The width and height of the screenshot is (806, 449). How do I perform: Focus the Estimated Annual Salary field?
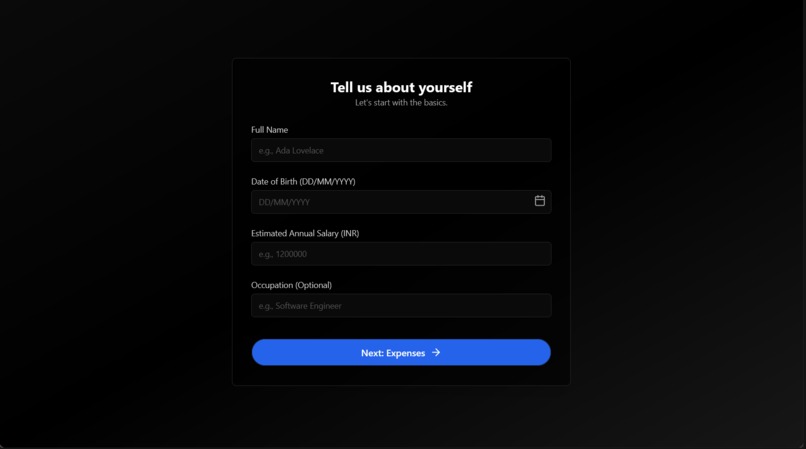click(401, 254)
